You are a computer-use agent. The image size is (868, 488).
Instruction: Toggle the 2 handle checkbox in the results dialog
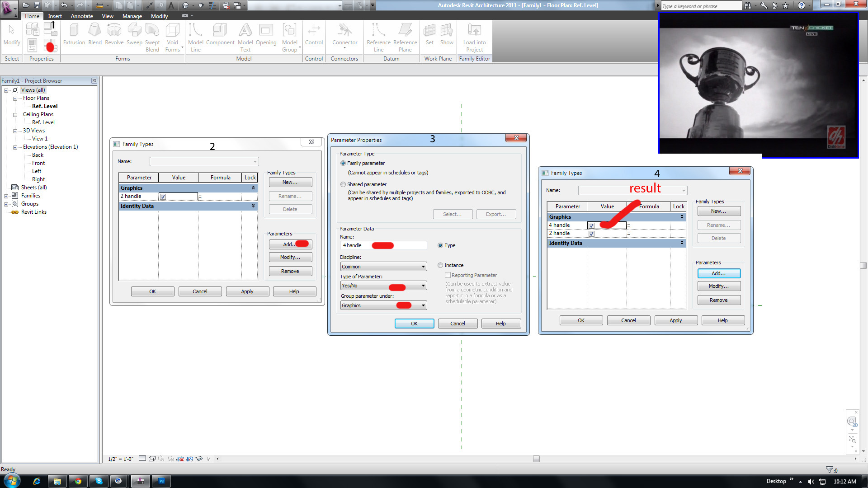point(591,234)
